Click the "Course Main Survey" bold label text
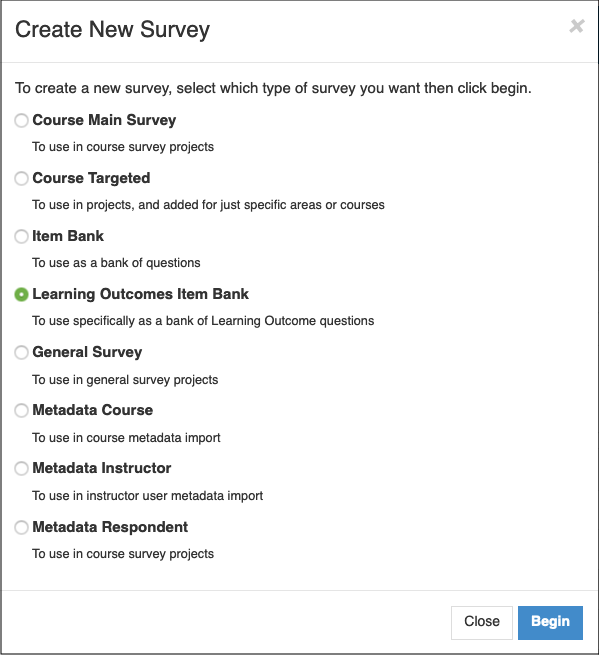599x655 pixels. [x=104, y=120]
